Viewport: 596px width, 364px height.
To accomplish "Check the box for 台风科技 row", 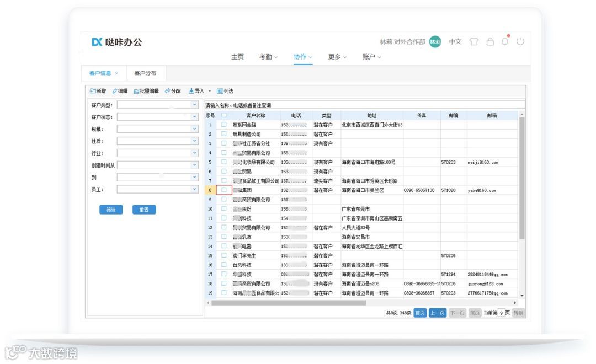I will (x=224, y=265).
